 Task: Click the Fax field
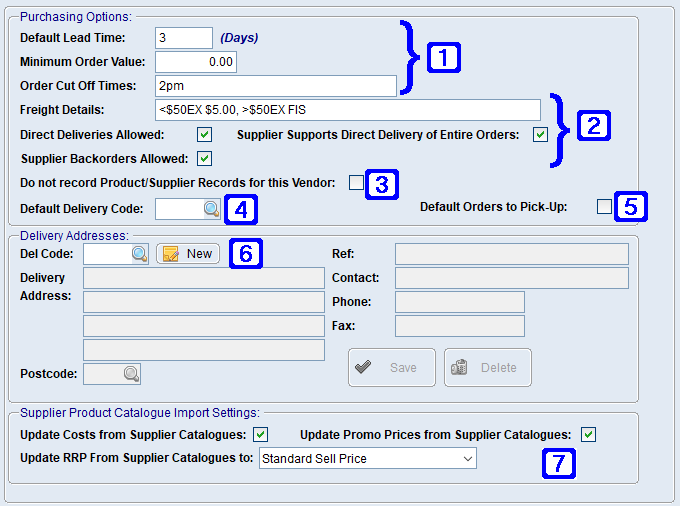click(x=460, y=326)
